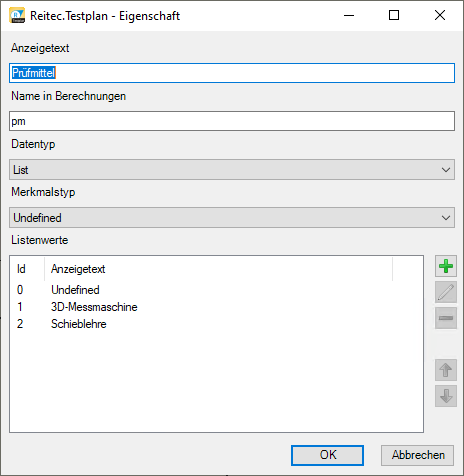The image size is (464, 476).
Task: Cancel via the Abbrechen button
Action: [417, 455]
